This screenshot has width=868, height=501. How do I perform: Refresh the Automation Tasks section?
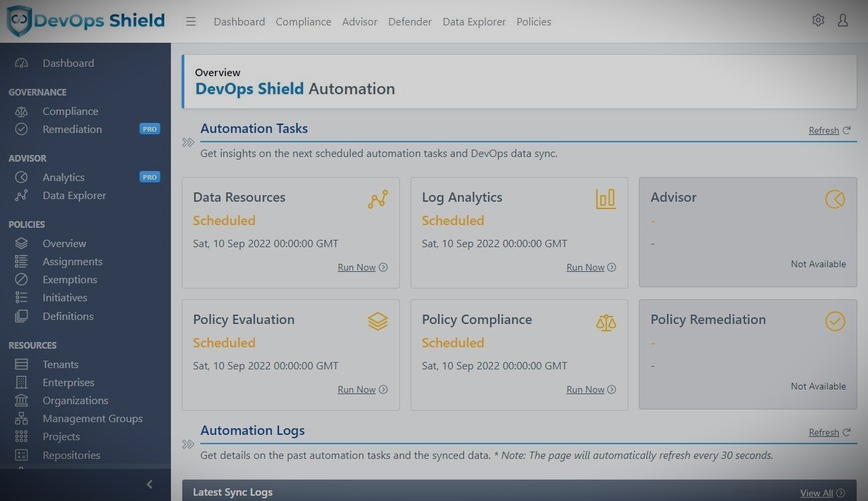(829, 130)
